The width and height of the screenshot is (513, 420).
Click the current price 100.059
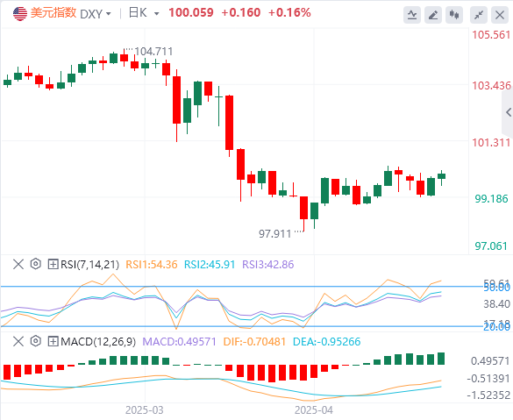[191, 13]
